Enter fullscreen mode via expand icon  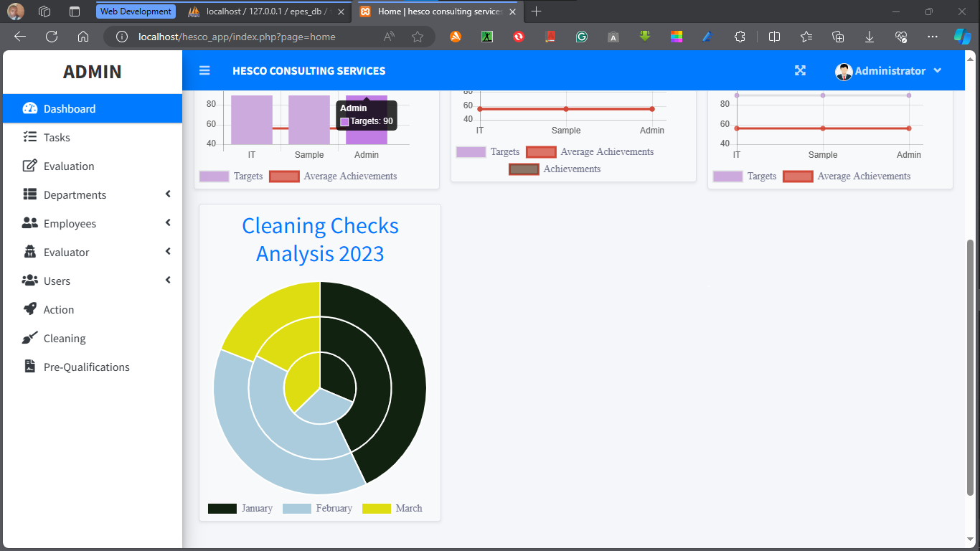[800, 70]
